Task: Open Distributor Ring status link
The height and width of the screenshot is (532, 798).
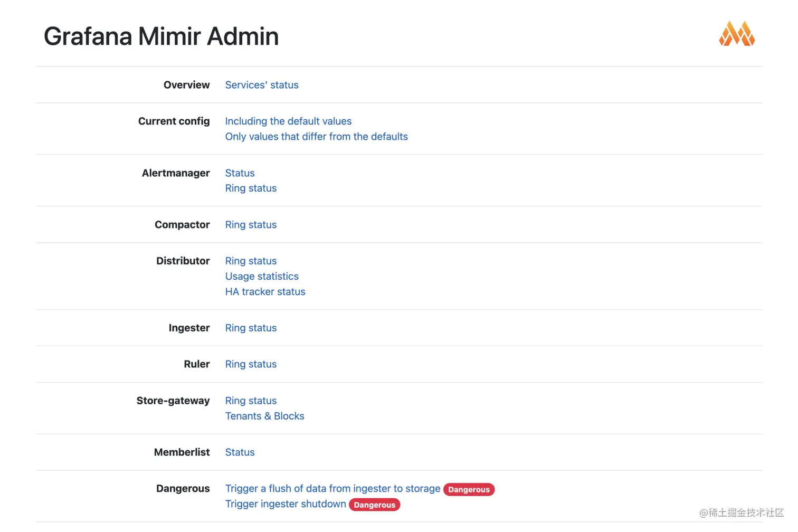Action: coord(251,261)
